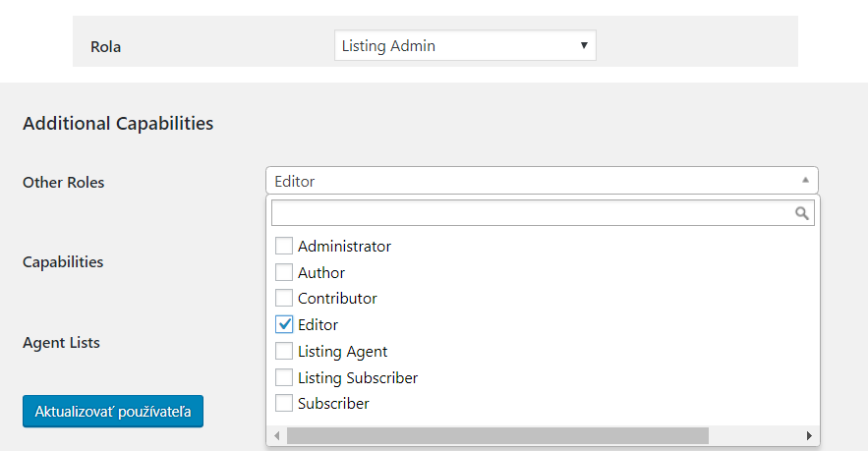868x451 pixels.
Task: Click the Administrator option label
Action: pyautogui.click(x=344, y=247)
